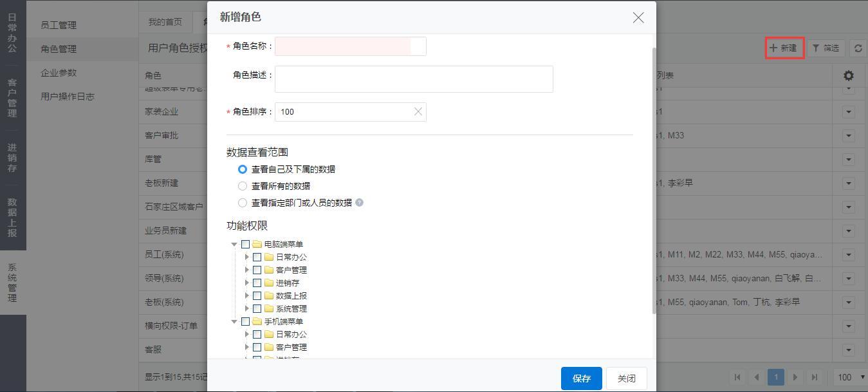Screen dimensions: 868x392
Task: Check the 电脑端菜单 checkbox
Action: click(x=245, y=245)
